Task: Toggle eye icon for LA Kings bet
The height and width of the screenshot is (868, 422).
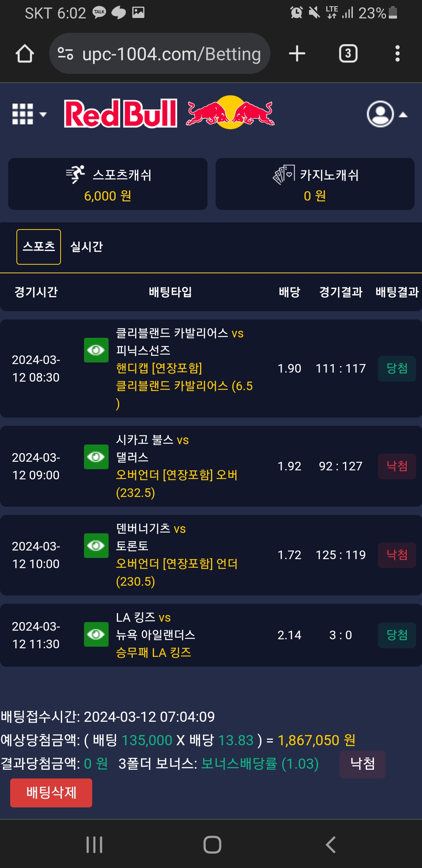Action: coord(96,634)
